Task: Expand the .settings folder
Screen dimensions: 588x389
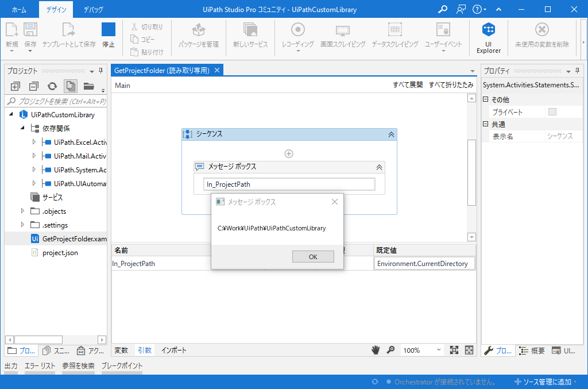Action: [22, 225]
